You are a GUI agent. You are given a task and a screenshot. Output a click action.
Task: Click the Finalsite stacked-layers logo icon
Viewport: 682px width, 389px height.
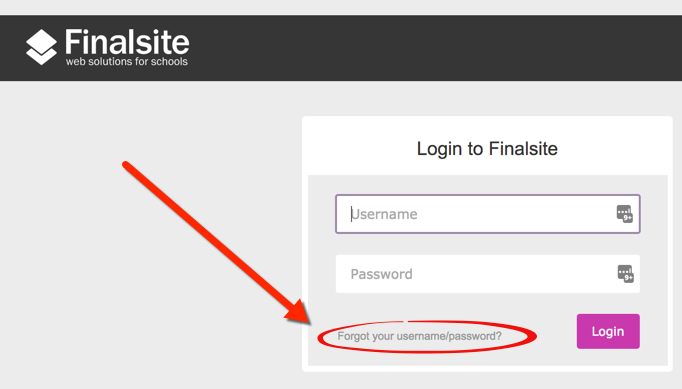point(41,47)
